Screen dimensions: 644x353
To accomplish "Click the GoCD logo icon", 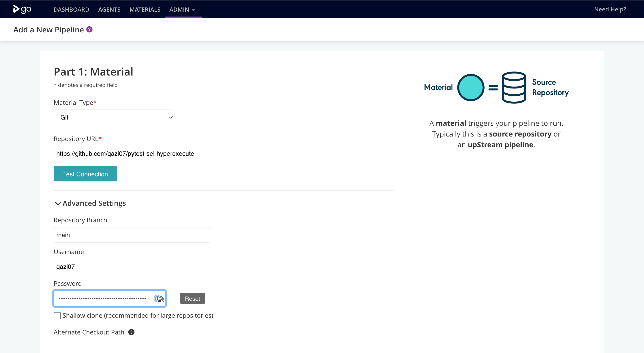I will pyautogui.click(x=22, y=9).
